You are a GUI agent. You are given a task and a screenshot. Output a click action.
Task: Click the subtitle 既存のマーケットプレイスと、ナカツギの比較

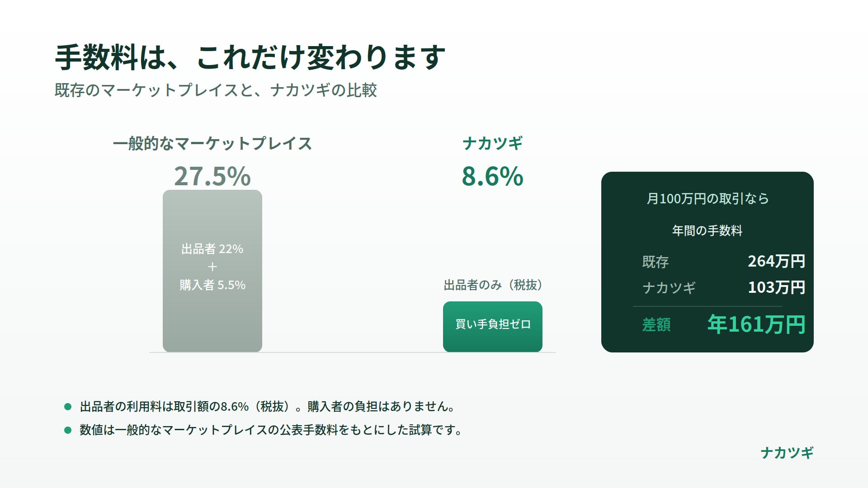[216, 90]
